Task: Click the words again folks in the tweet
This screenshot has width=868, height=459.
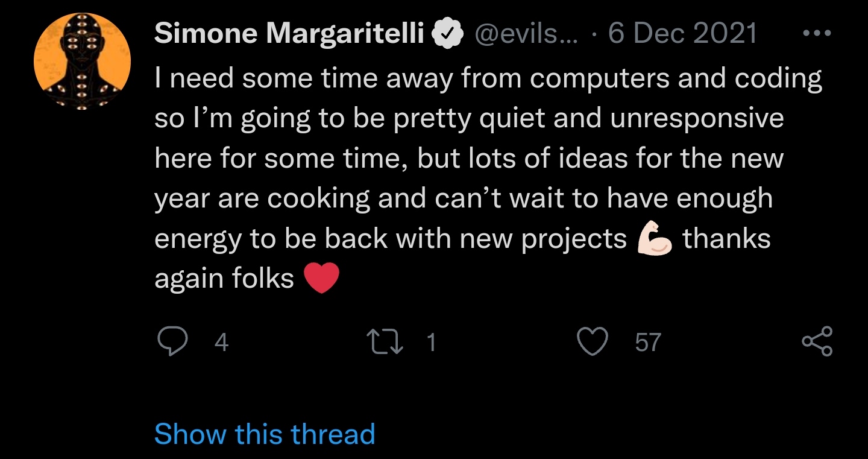Action: [x=224, y=279]
